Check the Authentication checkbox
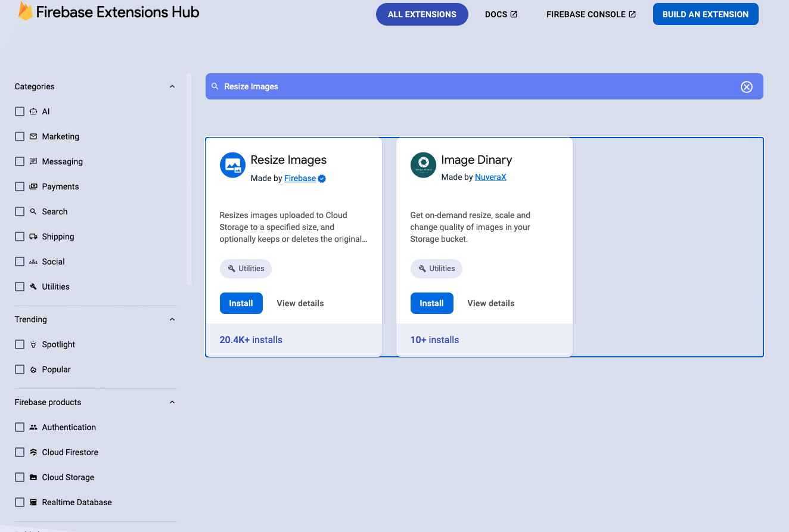 pyautogui.click(x=20, y=427)
